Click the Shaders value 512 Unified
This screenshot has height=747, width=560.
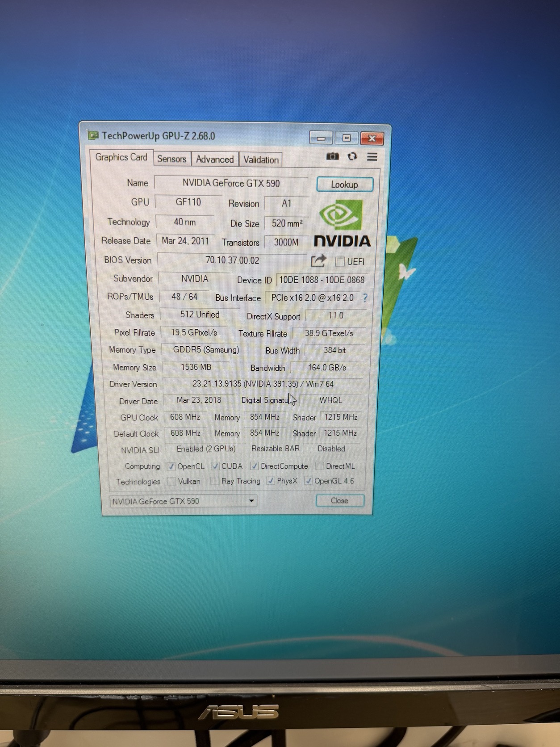tap(200, 315)
